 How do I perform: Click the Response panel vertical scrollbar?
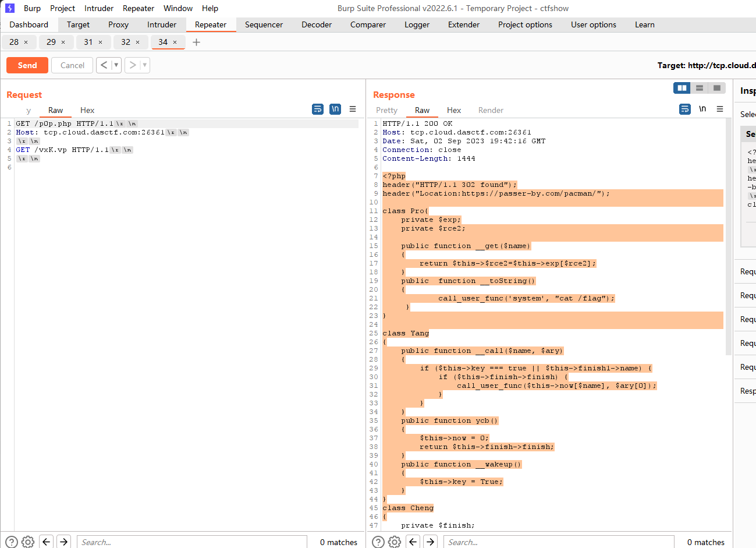click(x=729, y=236)
